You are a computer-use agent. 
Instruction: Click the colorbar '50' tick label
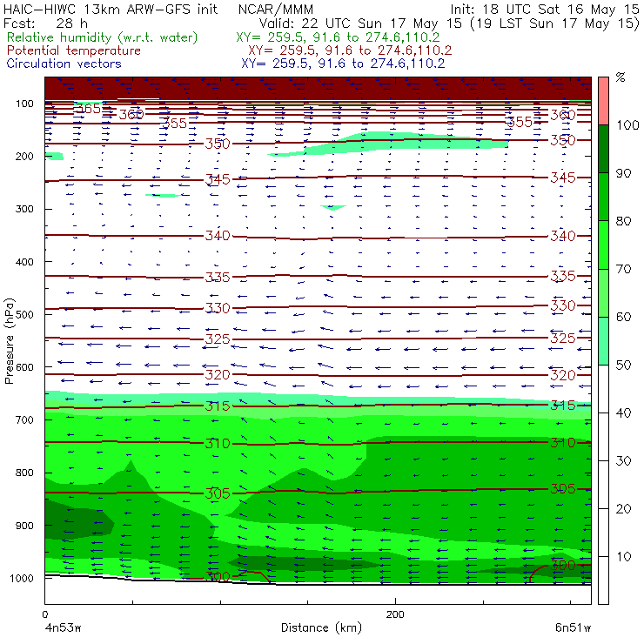pyautogui.click(x=623, y=366)
